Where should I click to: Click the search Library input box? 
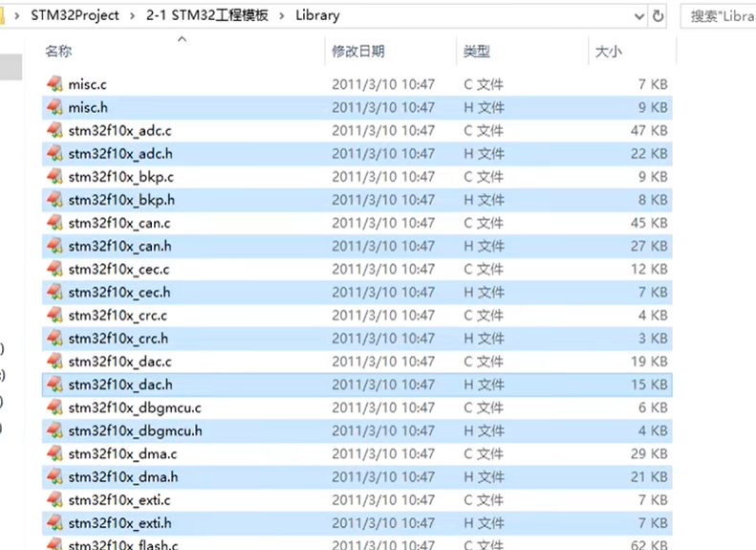coord(719,16)
